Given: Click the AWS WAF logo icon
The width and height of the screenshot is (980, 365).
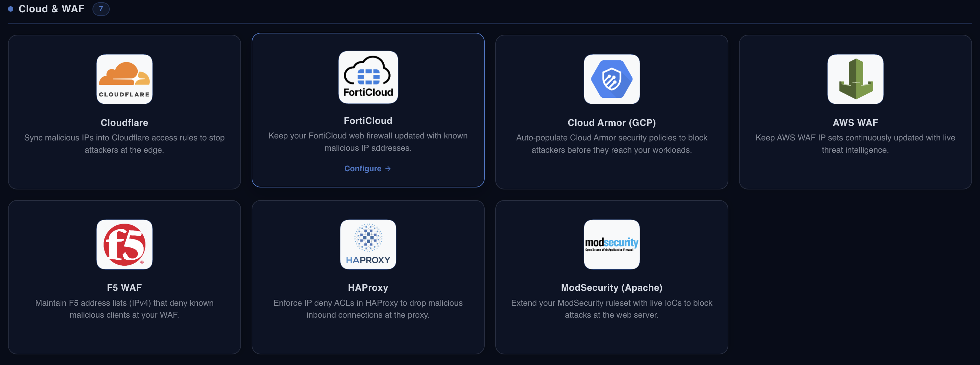Looking at the screenshot, I should [855, 79].
